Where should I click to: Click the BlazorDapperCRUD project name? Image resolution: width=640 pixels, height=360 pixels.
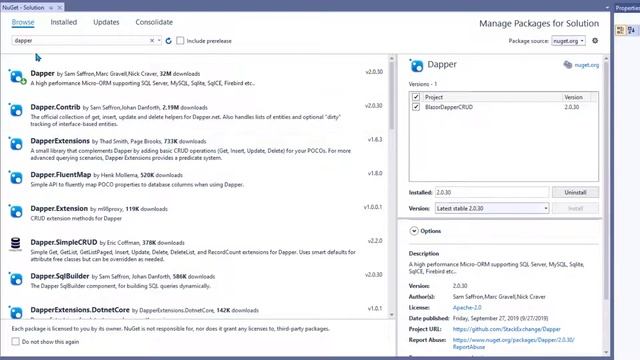tap(449, 107)
